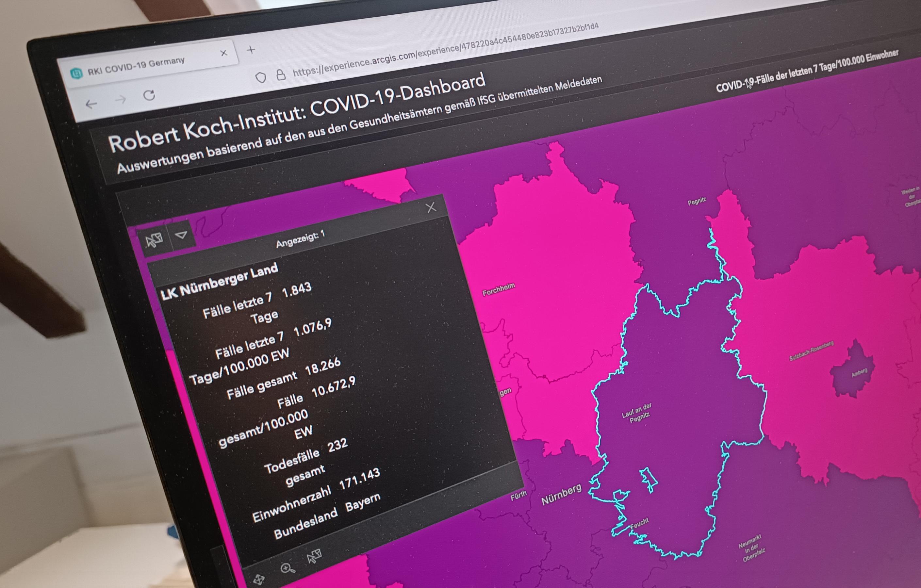The width and height of the screenshot is (921, 588).
Task: Open a new tab with plus button
Action: coord(251,50)
